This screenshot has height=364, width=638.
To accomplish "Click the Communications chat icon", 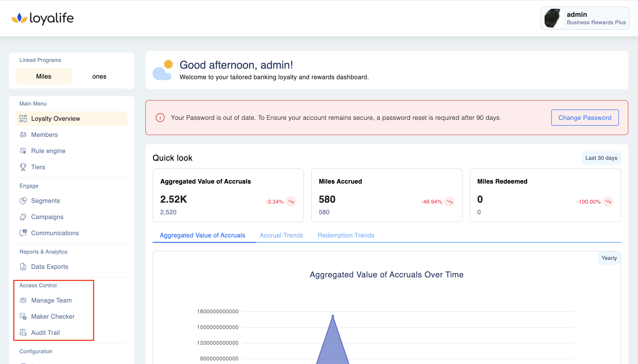I will coord(23,233).
